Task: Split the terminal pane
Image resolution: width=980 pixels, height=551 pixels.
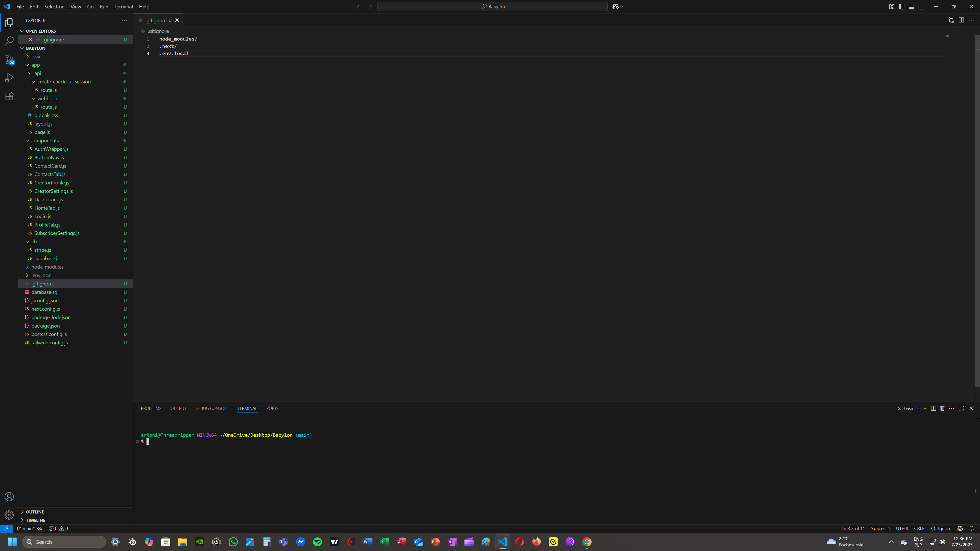Action: [x=933, y=408]
